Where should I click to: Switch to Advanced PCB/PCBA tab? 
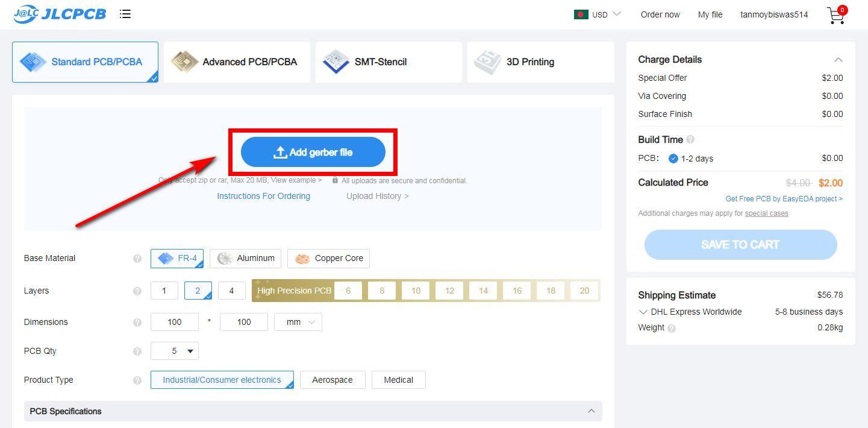(237, 62)
